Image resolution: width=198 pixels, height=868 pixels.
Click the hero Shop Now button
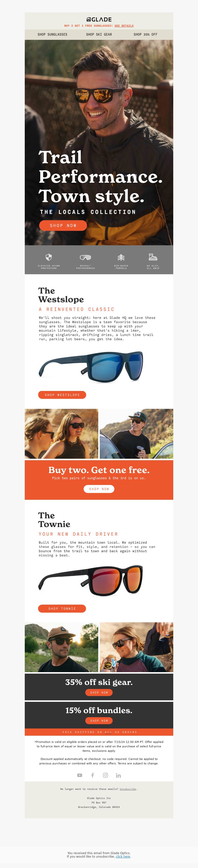click(x=63, y=226)
